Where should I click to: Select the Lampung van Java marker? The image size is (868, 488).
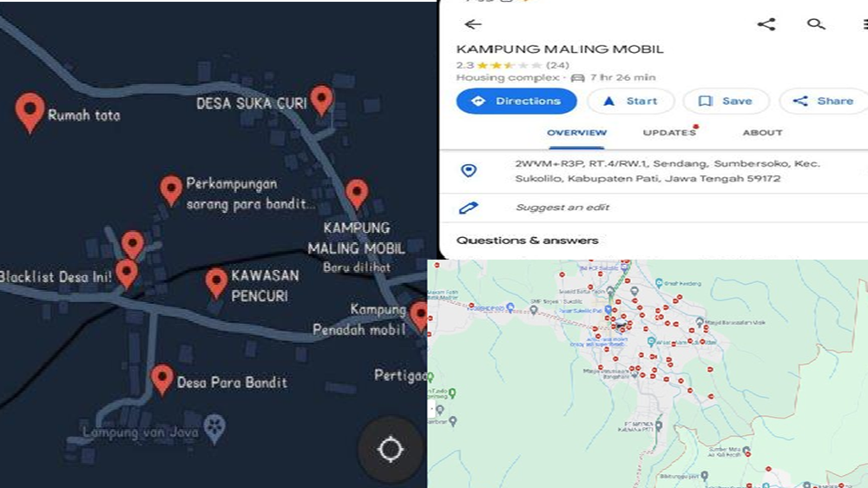(214, 429)
